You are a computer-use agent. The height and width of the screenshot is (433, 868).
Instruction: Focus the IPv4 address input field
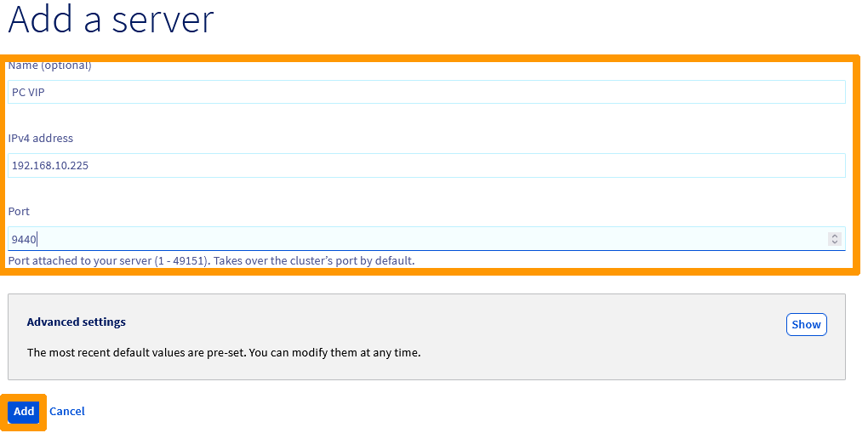[x=426, y=166]
